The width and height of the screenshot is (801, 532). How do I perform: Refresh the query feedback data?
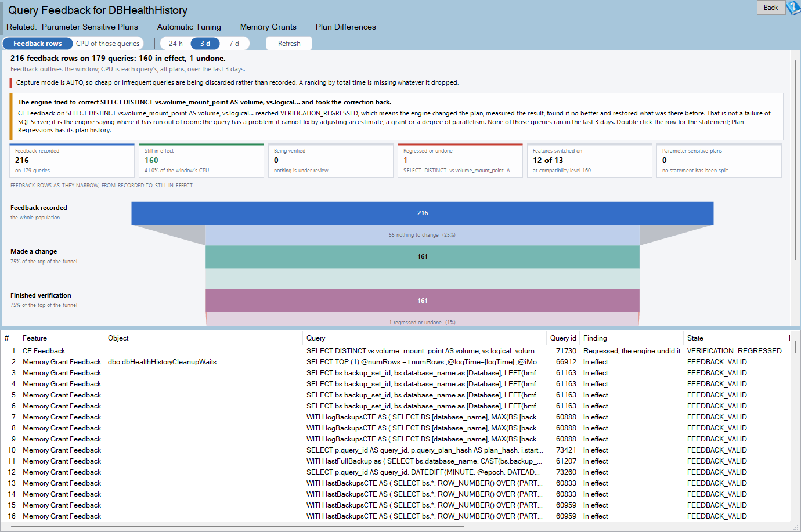click(289, 44)
